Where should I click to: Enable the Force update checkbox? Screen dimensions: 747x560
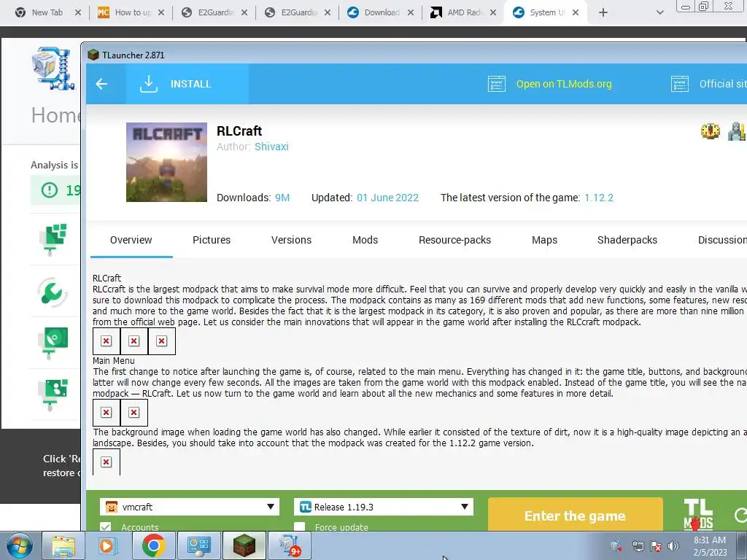tap(300, 526)
